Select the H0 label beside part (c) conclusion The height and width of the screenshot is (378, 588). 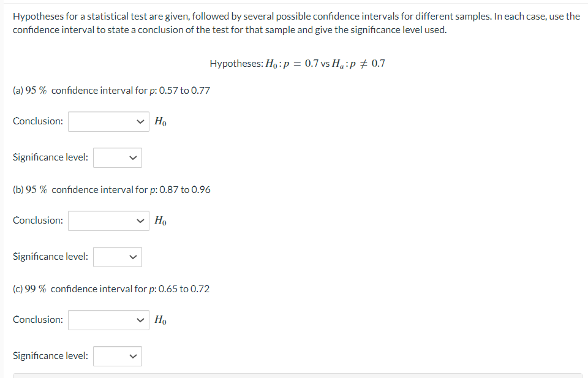159,319
